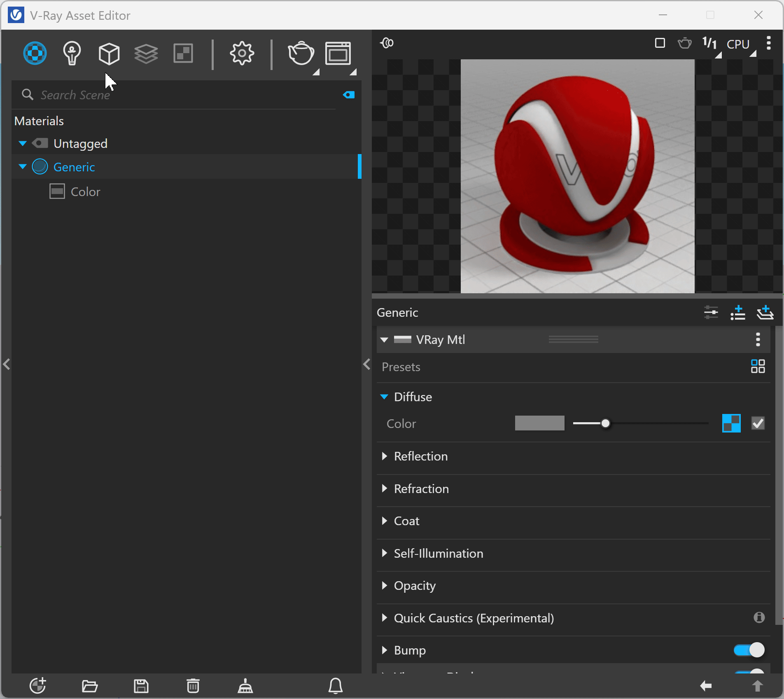This screenshot has height=699, width=784.
Task: Click the Delete asset trash icon
Action: pyautogui.click(x=193, y=686)
